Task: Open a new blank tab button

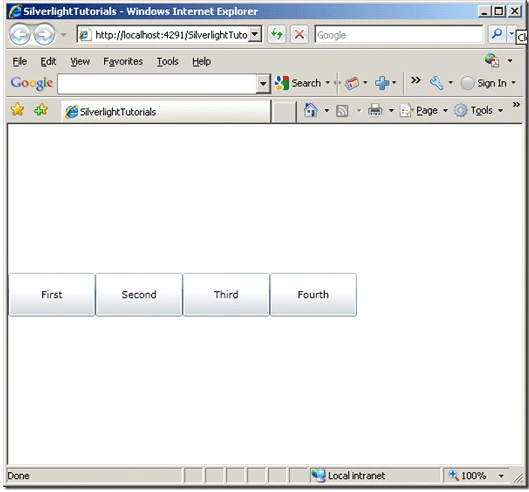Action: pos(284,112)
